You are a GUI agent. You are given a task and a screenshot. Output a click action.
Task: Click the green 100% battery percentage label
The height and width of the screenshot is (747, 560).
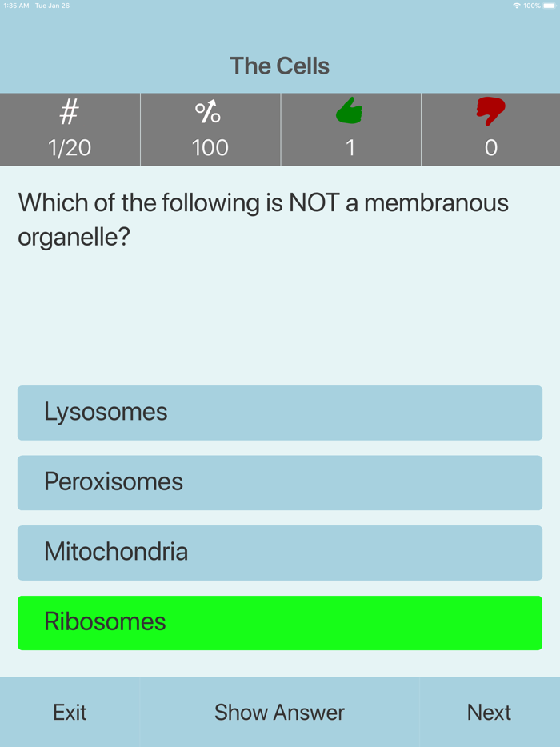530,5
